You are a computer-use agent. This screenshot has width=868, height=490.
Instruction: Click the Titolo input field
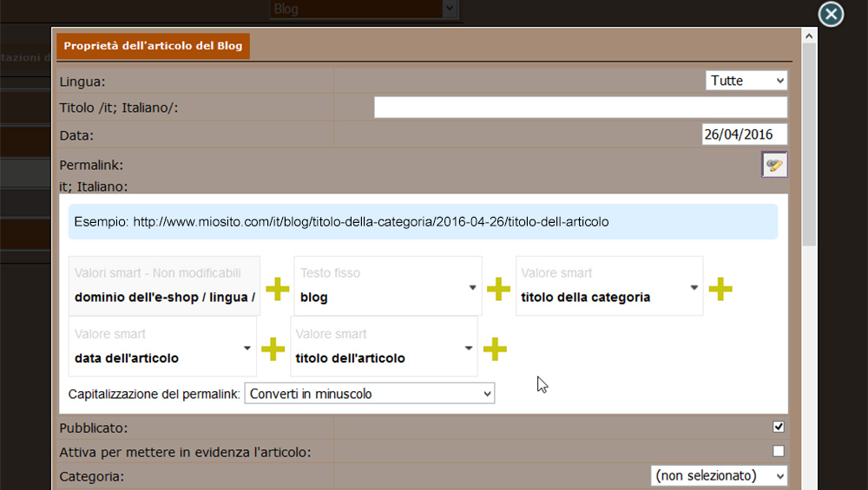tap(581, 108)
